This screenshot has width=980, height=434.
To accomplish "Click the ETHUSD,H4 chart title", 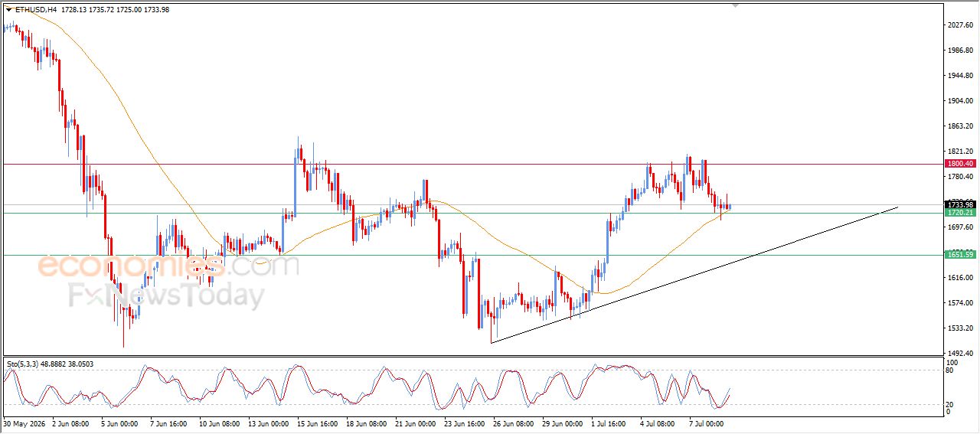I will point(35,9).
